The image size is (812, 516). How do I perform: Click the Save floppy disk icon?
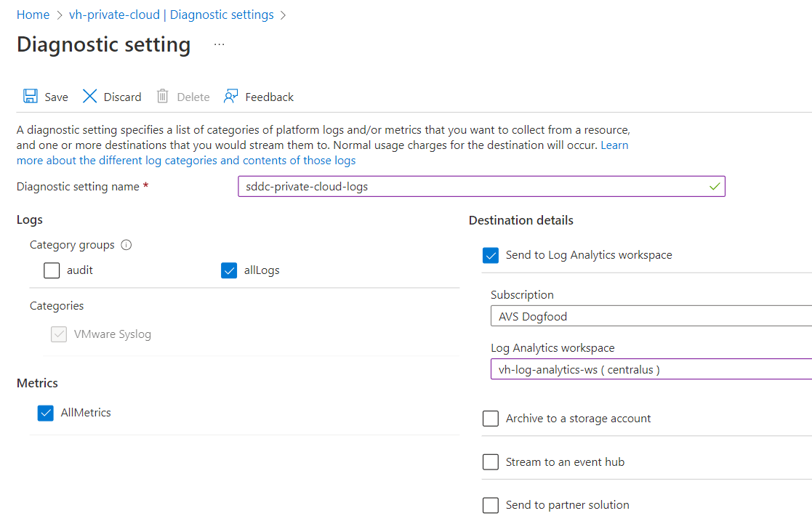[30, 96]
